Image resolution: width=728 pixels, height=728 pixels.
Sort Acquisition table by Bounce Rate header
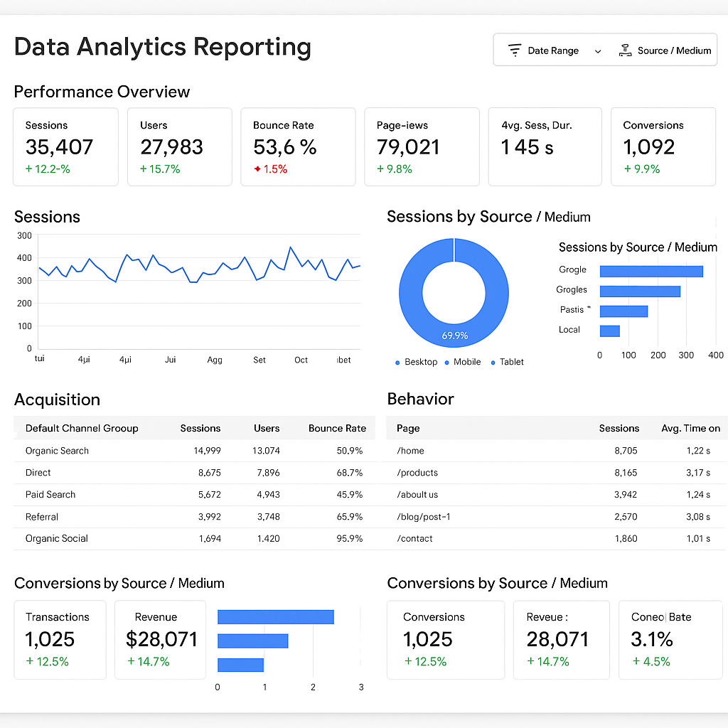click(x=337, y=428)
